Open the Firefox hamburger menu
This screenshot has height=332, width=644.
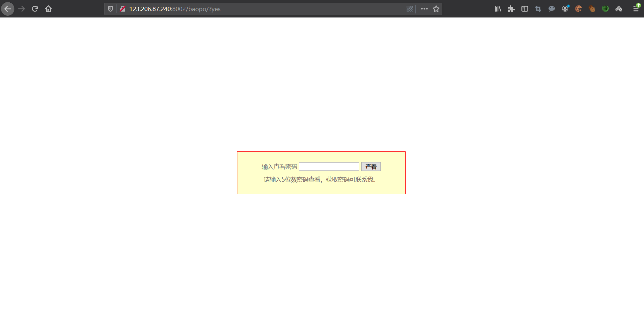click(636, 9)
